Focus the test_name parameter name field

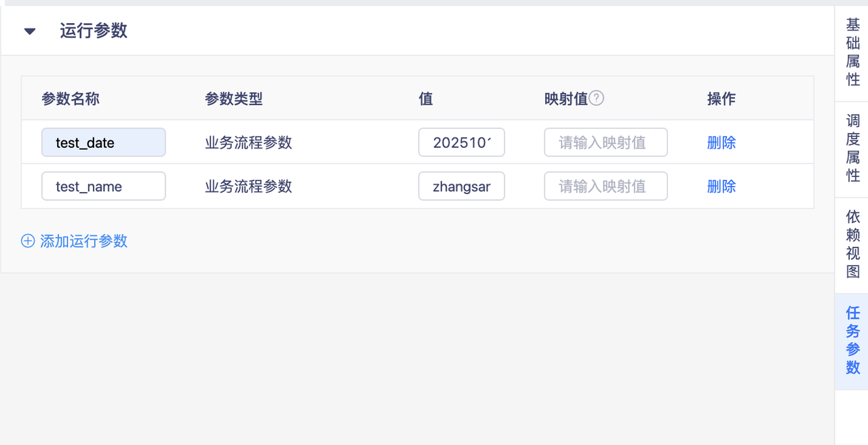(x=104, y=186)
